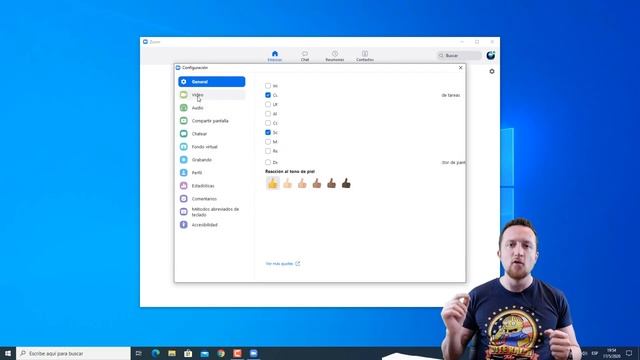
Task: Maximize the Zoom main window
Action: (x=477, y=42)
